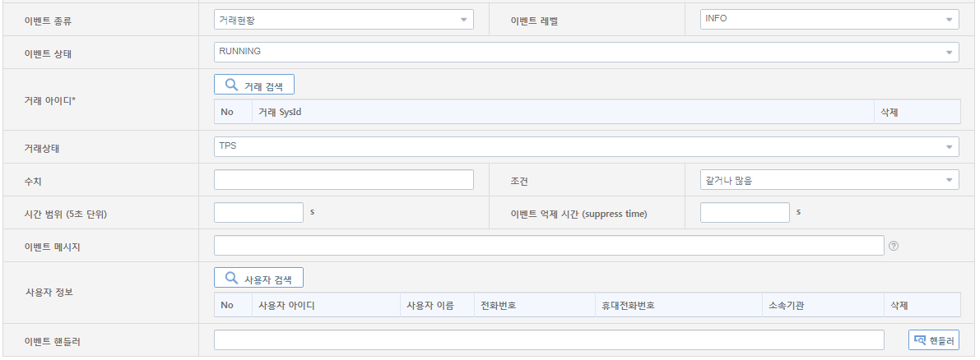Expand the 조건 같거나 많음 dropdown

pos(829,180)
